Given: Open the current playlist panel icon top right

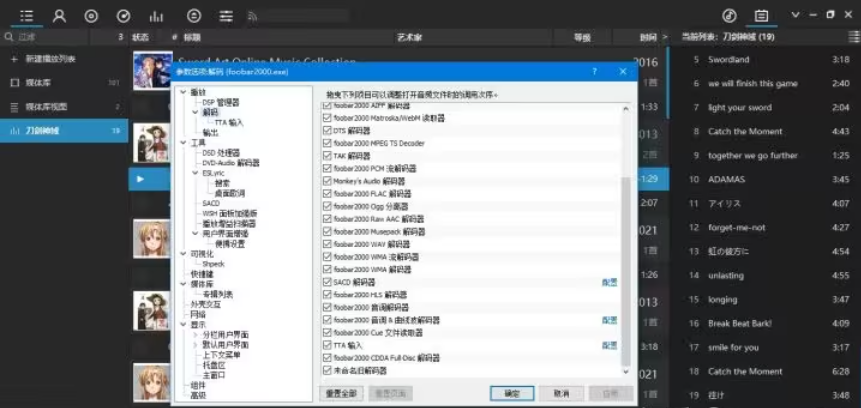Looking at the screenshot, I should (761, 15).
